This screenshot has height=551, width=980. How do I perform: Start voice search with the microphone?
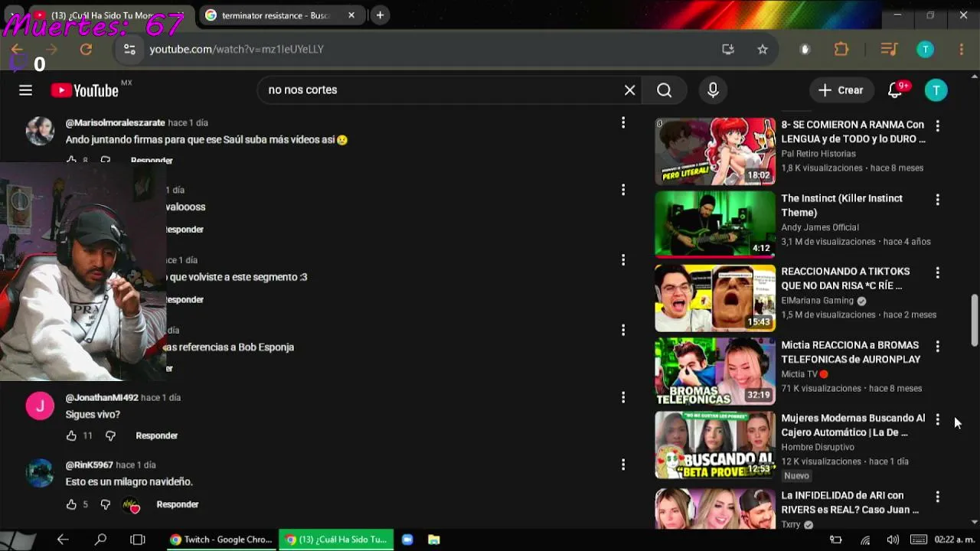click(713, 90)
